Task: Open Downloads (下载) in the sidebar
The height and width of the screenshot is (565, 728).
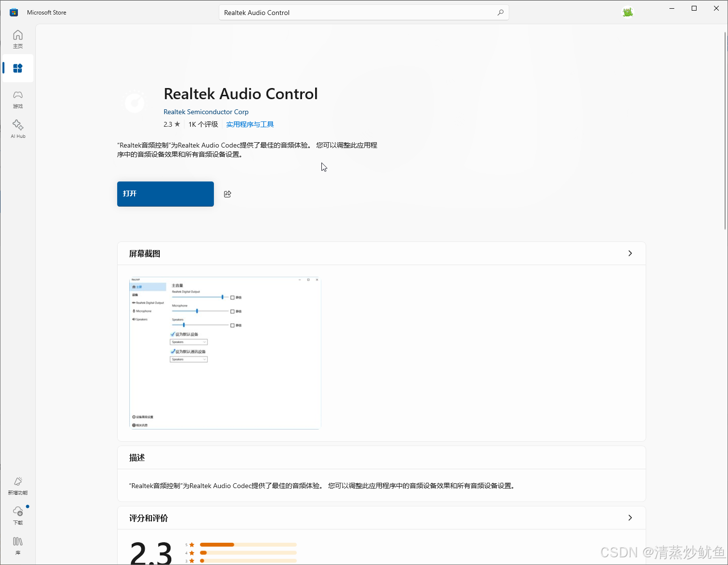Action: coord(18,515)
